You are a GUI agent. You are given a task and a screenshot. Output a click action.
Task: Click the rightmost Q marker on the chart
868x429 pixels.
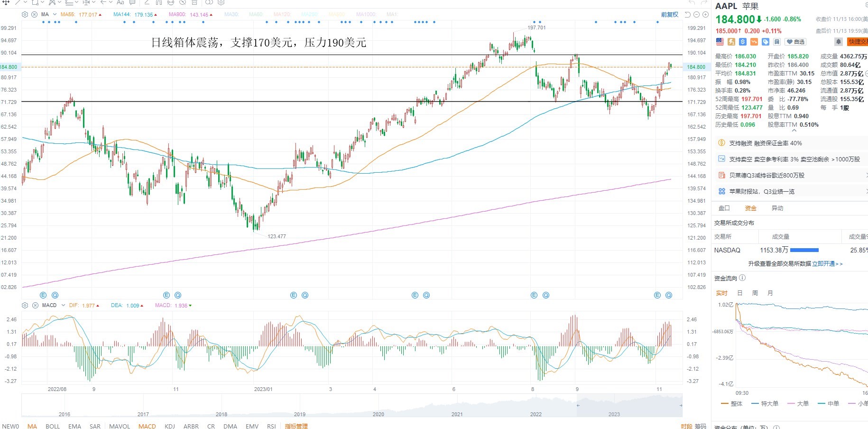pos(669,295)
